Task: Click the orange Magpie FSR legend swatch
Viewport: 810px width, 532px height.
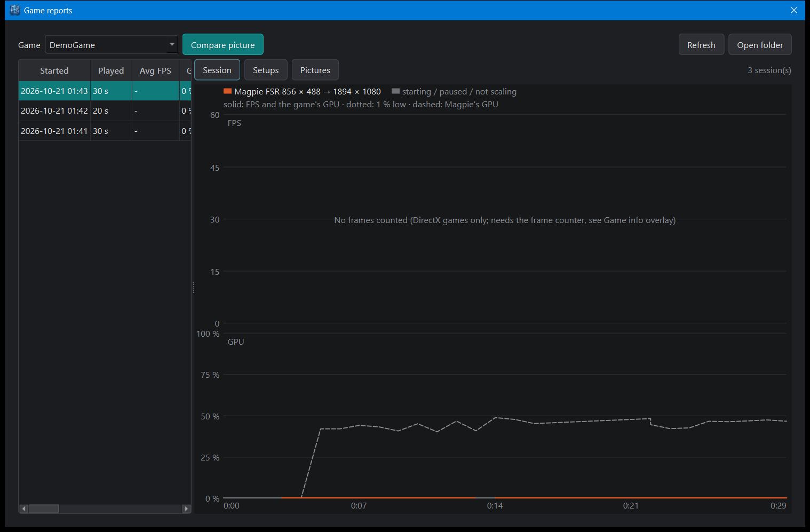Action: (x=227, y=91)
